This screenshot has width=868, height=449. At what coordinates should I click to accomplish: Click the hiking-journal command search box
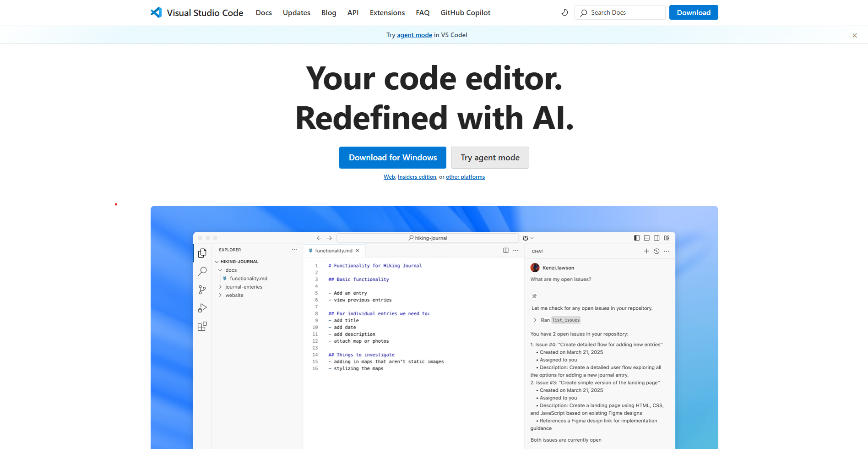[428, 238]
